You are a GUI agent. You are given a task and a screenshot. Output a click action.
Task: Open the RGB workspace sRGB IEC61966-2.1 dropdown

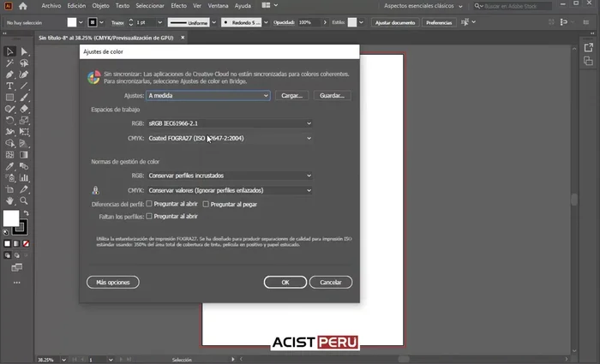click(230, 123)
